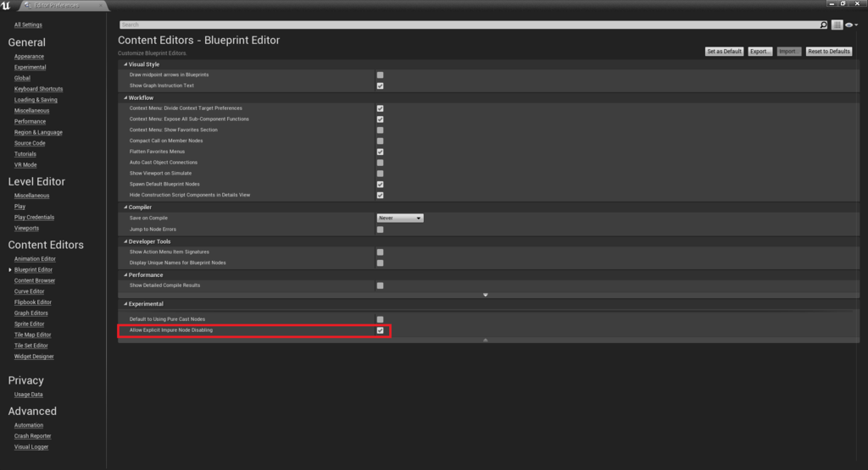Open Keyboard Shortcuts settings
The height and width of the screenshot is (470, 868).
(x=38, y=89)
